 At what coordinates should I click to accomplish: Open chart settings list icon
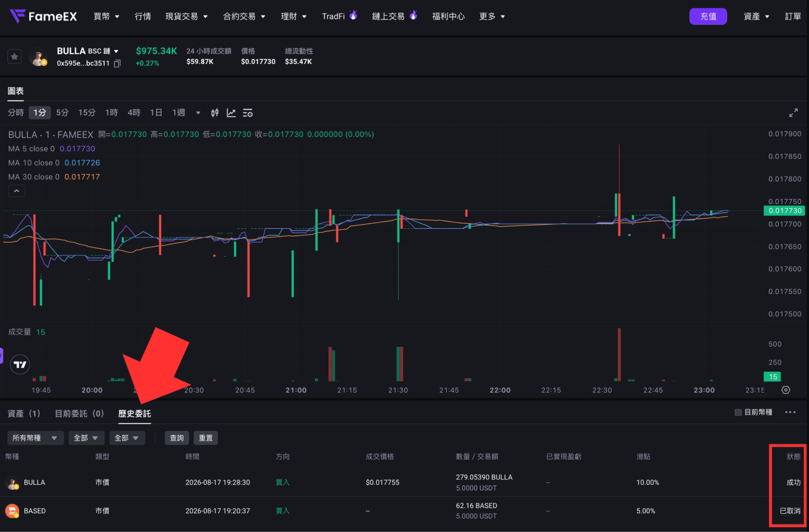(x=248, y=113)
